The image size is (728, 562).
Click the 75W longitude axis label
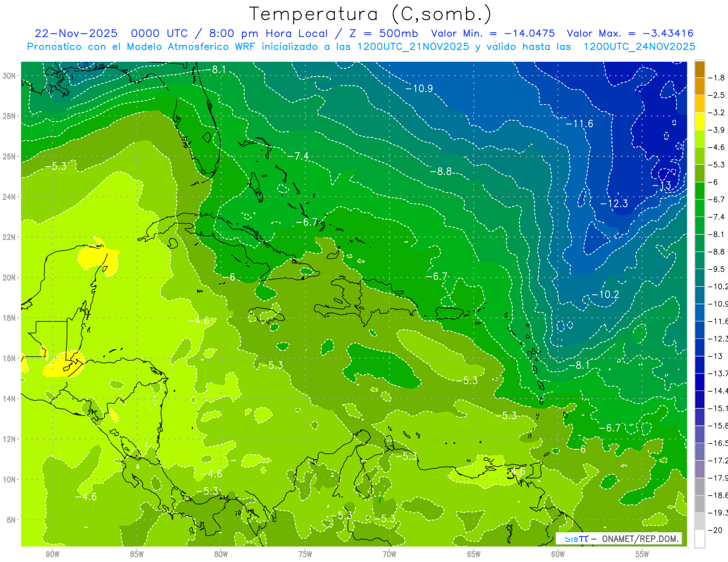(305, 554)
